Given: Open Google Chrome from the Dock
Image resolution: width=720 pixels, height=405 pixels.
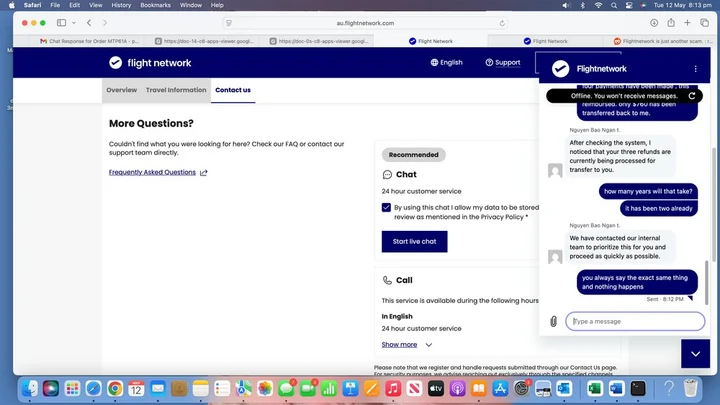Looking at the screenshot, I should pyautogui.click(x=115, y=388).
